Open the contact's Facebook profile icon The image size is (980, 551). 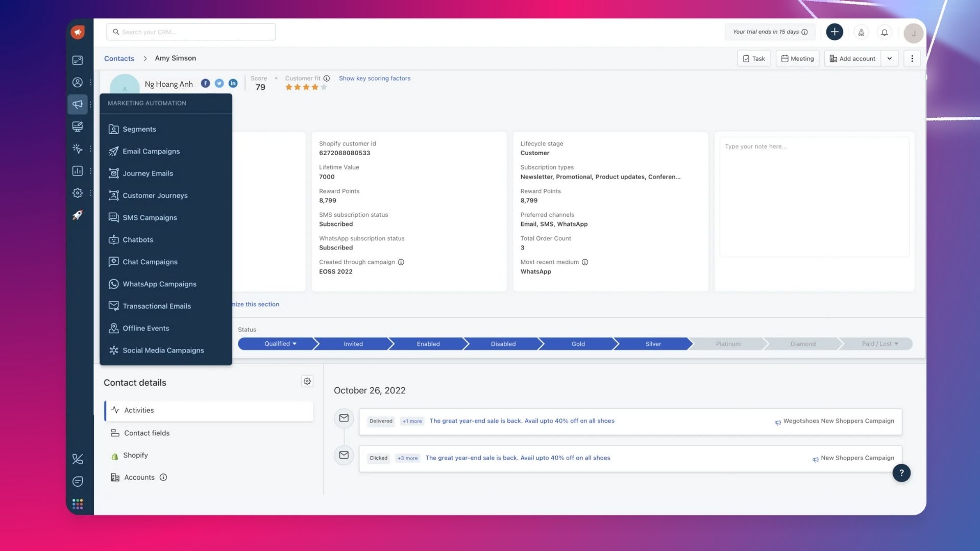tap(205, 83)
